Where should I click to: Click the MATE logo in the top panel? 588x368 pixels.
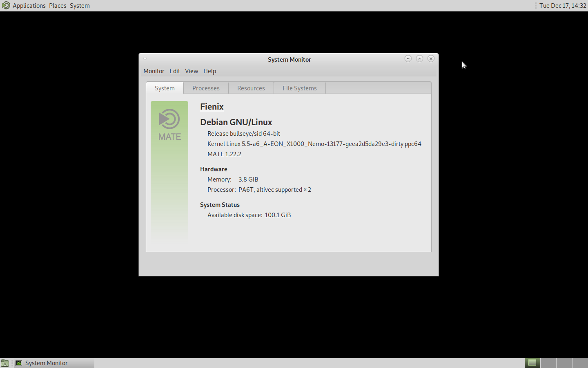pos(6,5)
